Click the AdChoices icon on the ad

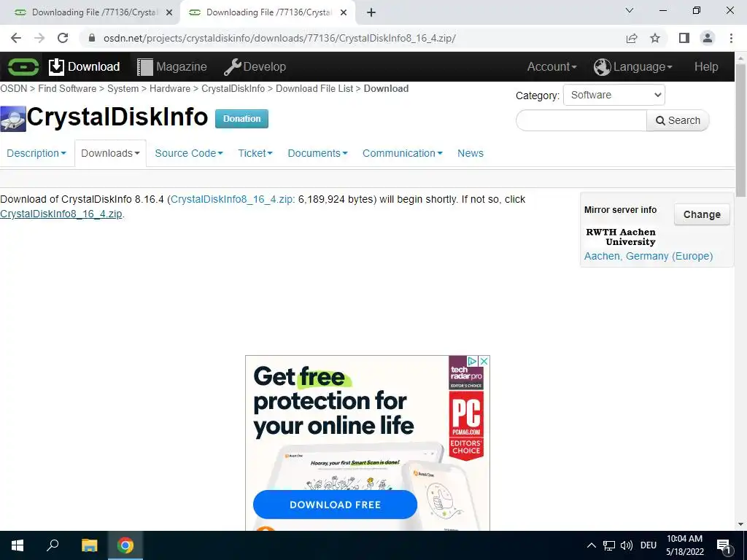(x=472, y=362)
